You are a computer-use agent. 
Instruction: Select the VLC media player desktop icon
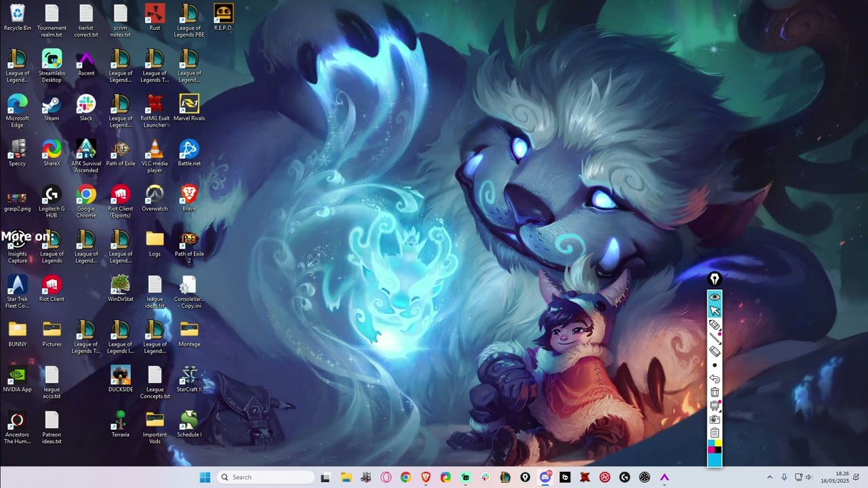pyautogui.click(x=155, y=157)
